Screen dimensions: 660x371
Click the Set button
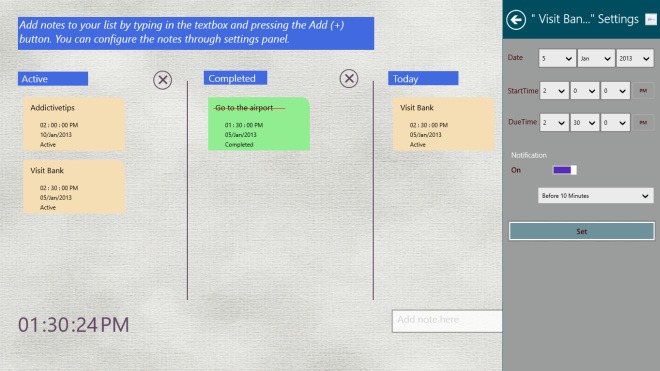coord(581,231)
